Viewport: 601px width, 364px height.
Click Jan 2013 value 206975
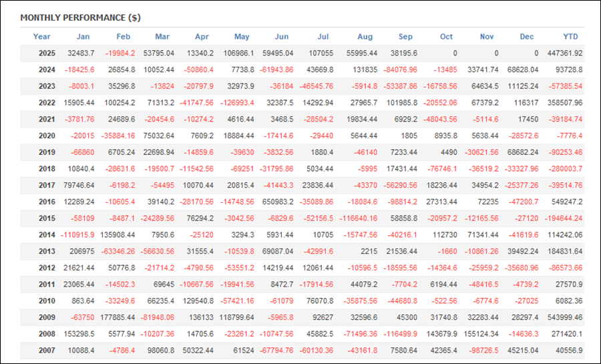click(81, 252)
